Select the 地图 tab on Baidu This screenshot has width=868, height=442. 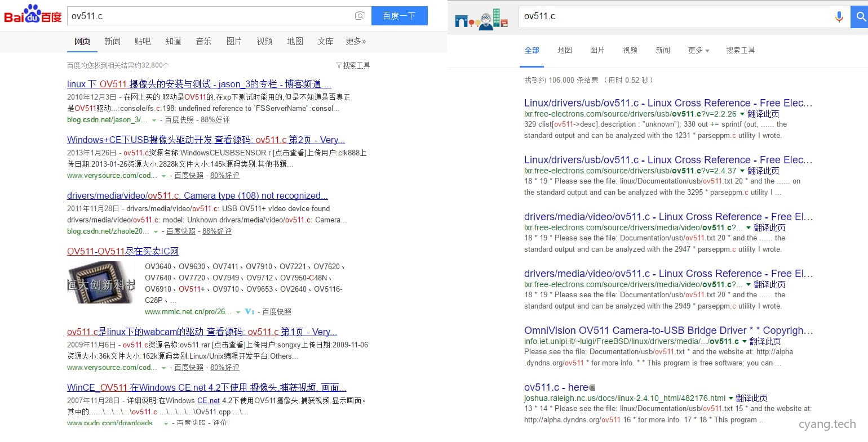tap(295, 41)
